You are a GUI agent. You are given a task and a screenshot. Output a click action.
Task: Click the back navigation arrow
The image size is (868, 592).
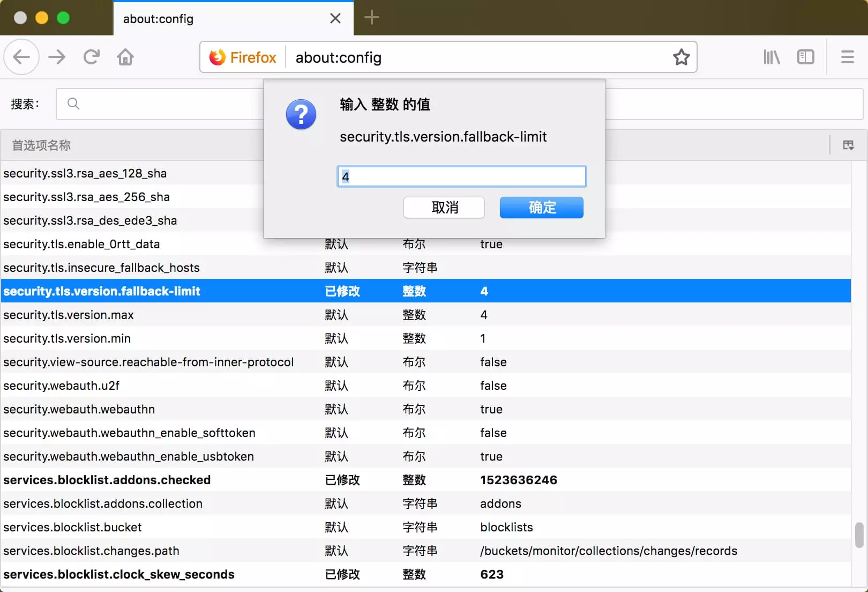point(21,57)
